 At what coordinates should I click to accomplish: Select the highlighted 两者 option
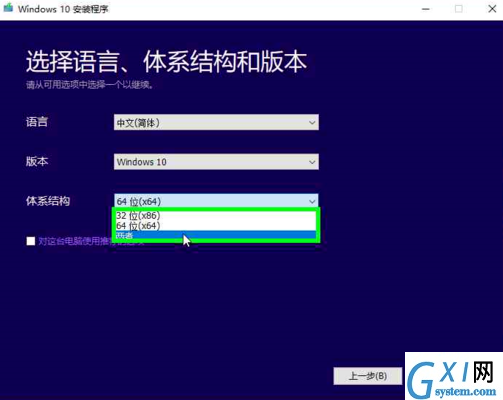(215, 235)
